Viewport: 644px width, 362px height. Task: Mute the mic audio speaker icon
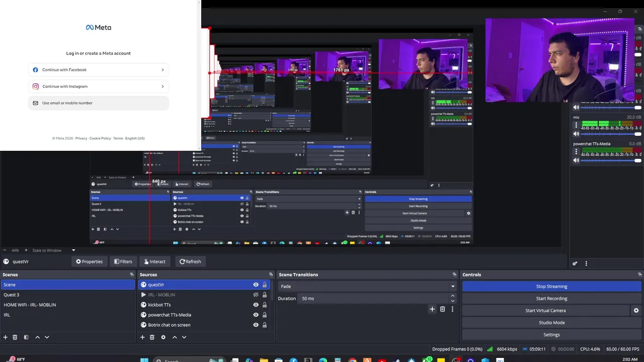tap(576, 134)
